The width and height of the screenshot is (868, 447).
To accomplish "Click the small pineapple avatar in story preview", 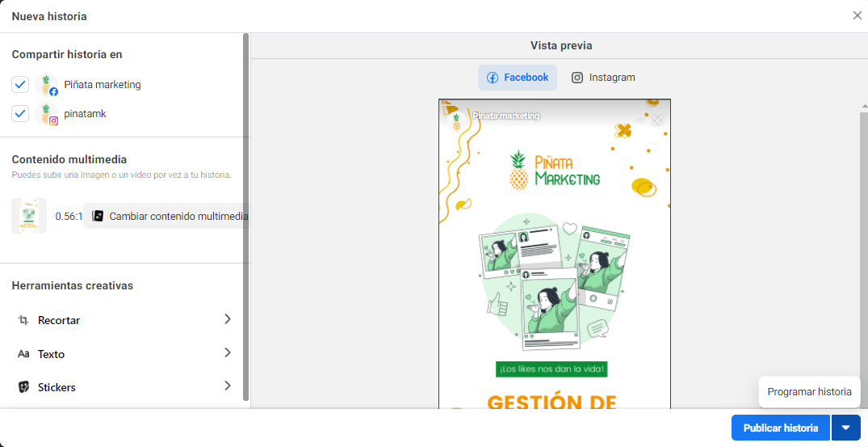I will tap(456, 121).
